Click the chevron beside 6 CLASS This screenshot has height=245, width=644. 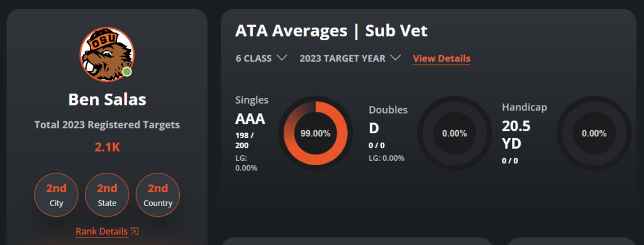[282, 58]
